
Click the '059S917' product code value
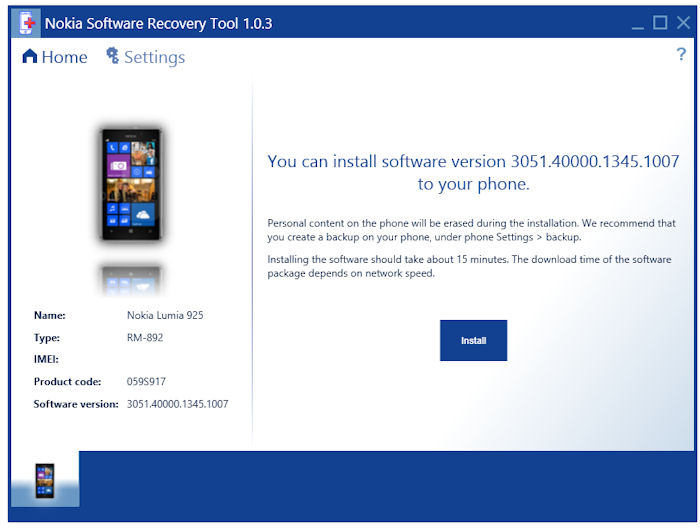(146, 382)
